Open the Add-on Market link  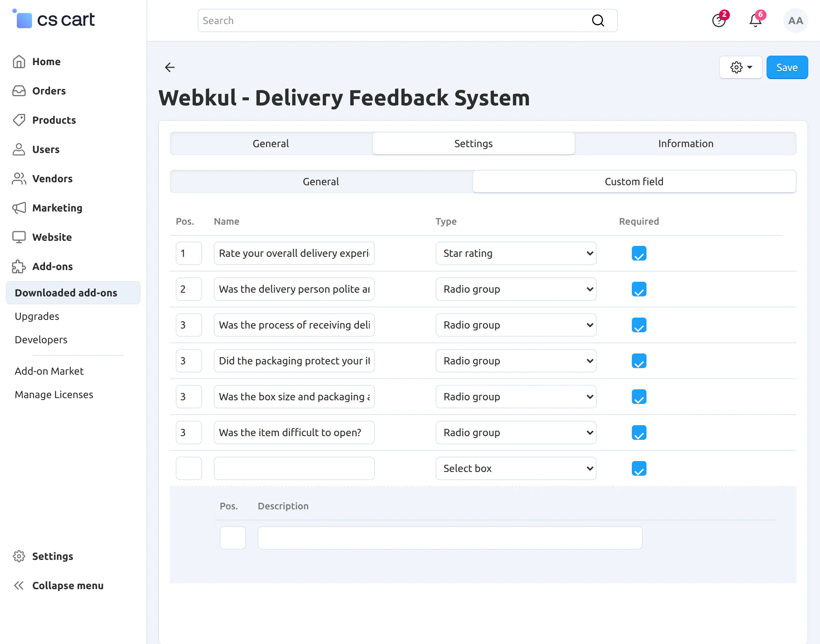point(49,371)
